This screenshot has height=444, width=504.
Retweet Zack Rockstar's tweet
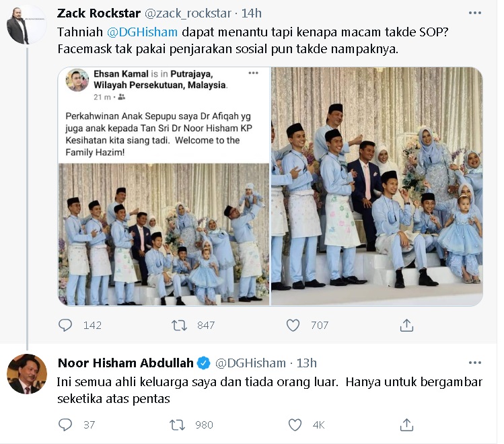tap(179, 325)
